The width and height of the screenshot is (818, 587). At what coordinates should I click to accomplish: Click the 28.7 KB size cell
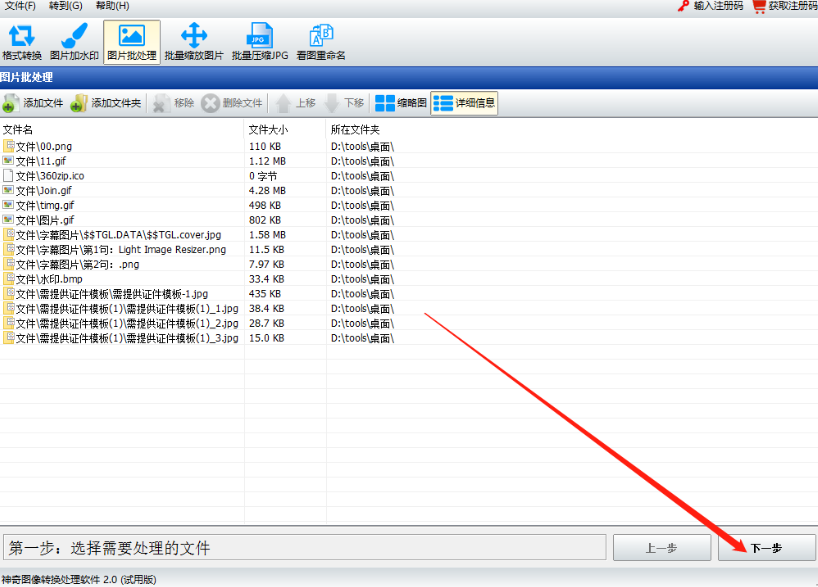[x=266, y=324]
